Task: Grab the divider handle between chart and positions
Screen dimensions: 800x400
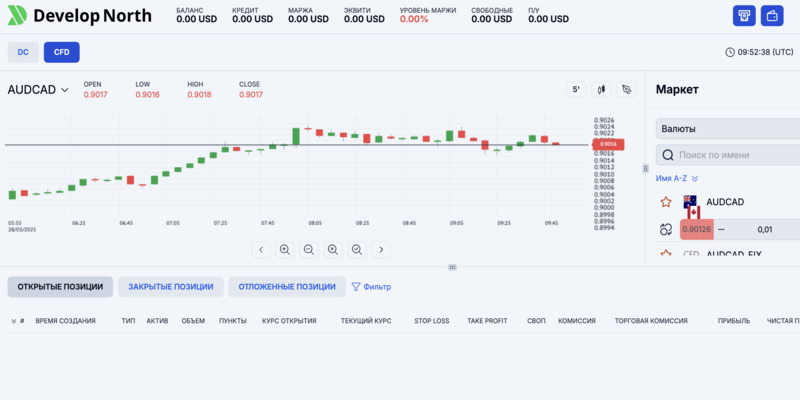Action: pos(452,267)
